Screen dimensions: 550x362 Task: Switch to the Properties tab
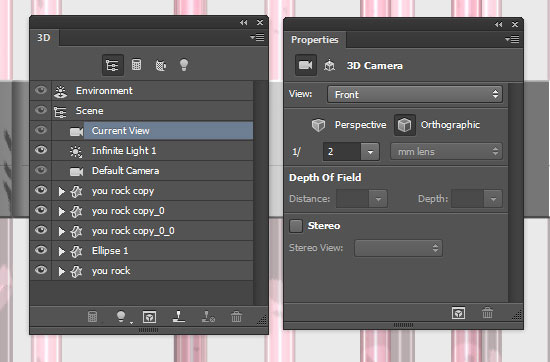[315, 40]
